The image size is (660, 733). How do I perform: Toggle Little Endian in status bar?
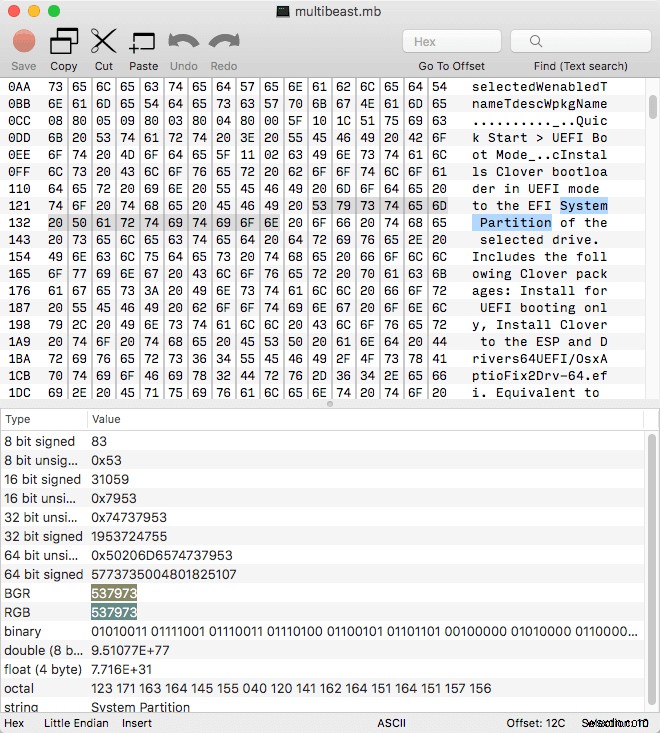(x=76, y=723)
